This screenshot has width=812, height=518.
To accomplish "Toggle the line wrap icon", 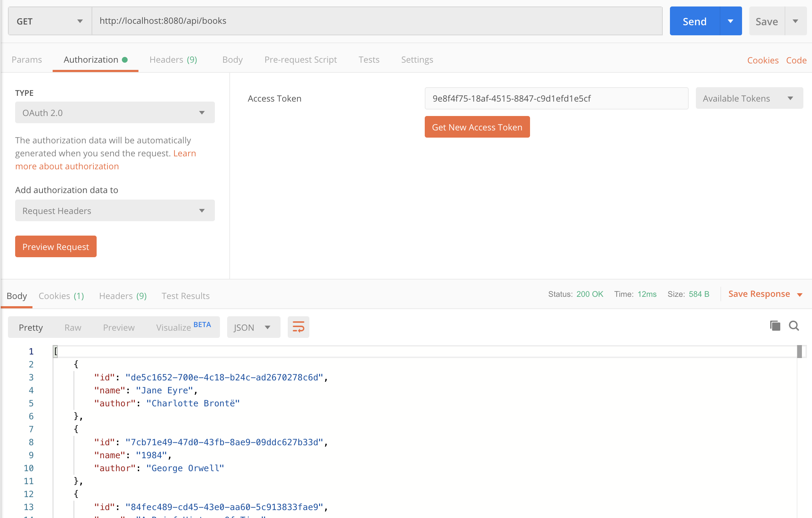I will pos(298,327).
